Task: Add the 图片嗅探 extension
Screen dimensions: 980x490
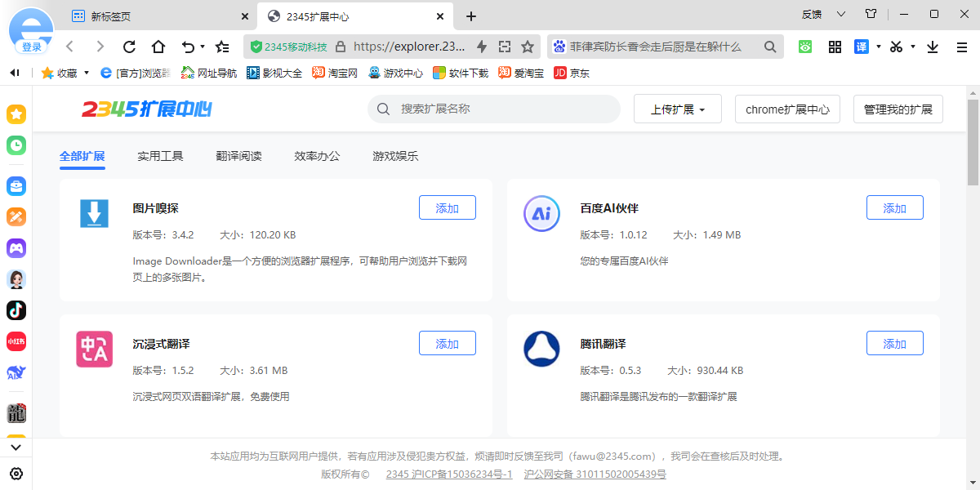Action: (x=448, y=208)
